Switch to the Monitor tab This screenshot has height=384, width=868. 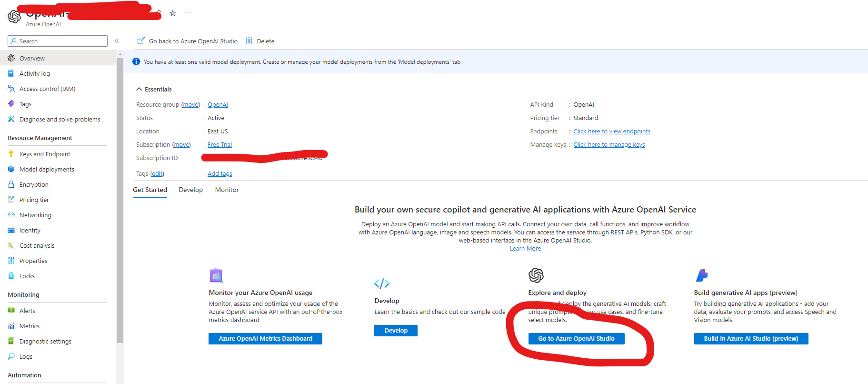pos(227,190)
